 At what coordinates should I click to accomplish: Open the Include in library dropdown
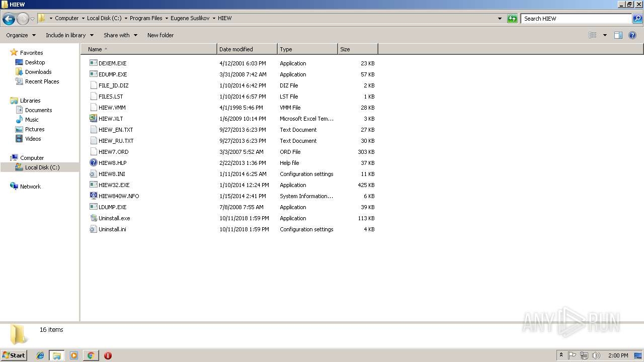click(69, 35)
